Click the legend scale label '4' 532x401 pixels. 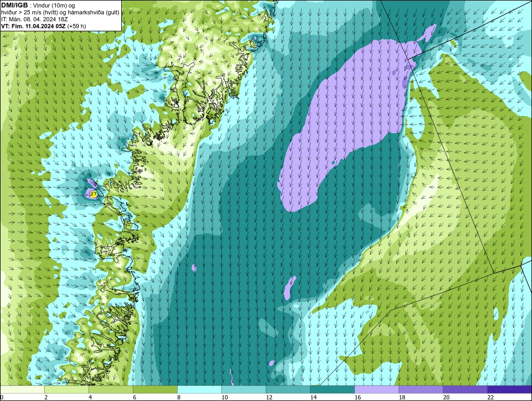click(90, 398)
